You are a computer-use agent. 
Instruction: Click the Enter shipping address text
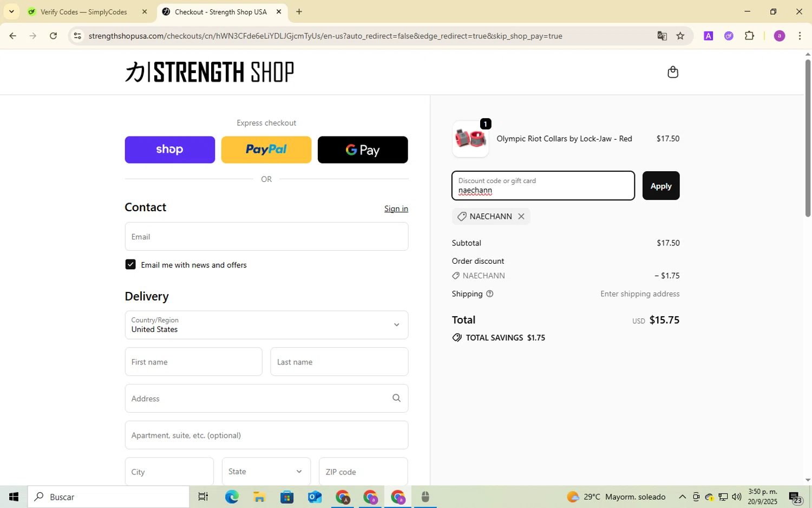click(x=640, y=294)
